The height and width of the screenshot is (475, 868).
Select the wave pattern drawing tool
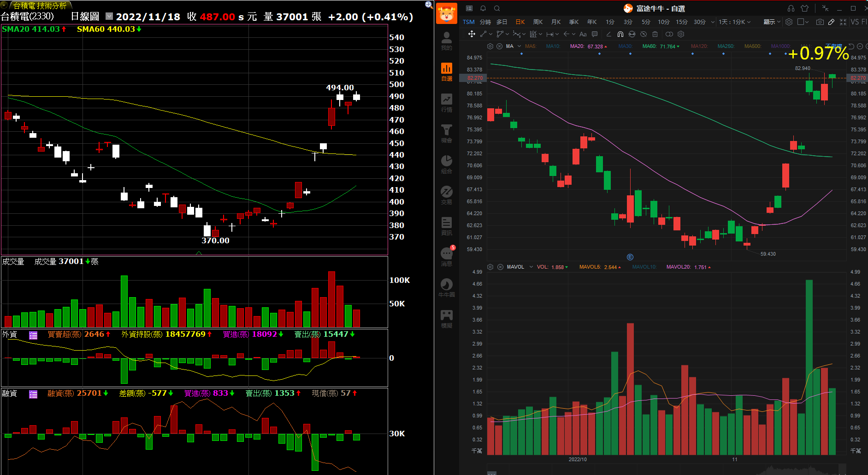tap(517, 34)
